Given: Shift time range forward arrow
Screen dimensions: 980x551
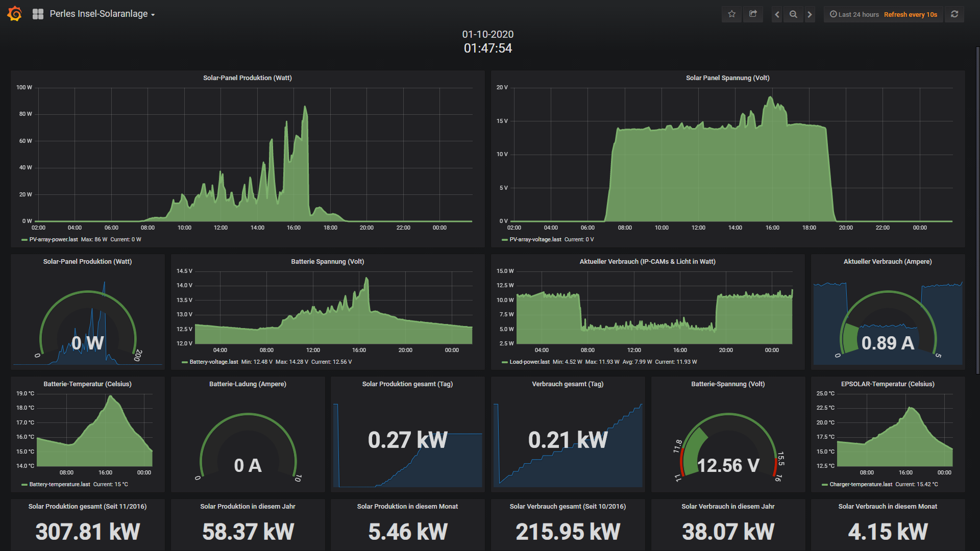Looking at the screenshot, I should point(810,14).
